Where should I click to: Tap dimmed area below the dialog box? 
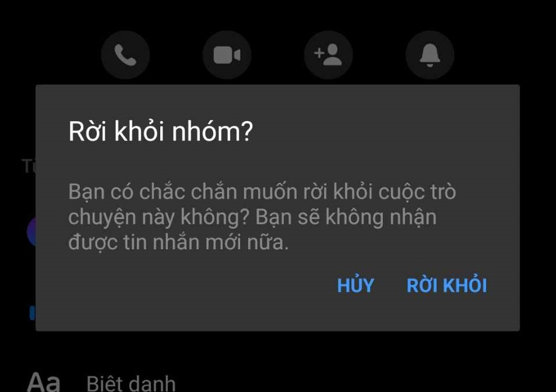click(x=354, y=362)
